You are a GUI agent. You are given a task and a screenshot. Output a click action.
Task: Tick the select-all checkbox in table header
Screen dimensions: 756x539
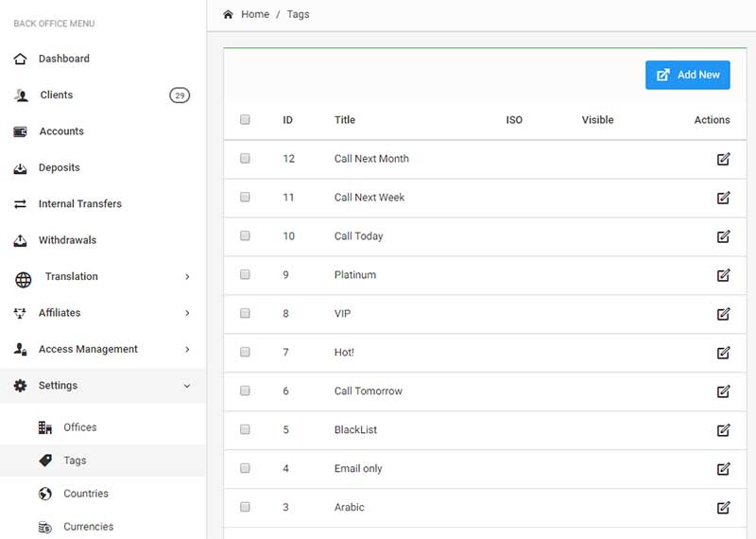pyautogui.click(x=245, y=120)
